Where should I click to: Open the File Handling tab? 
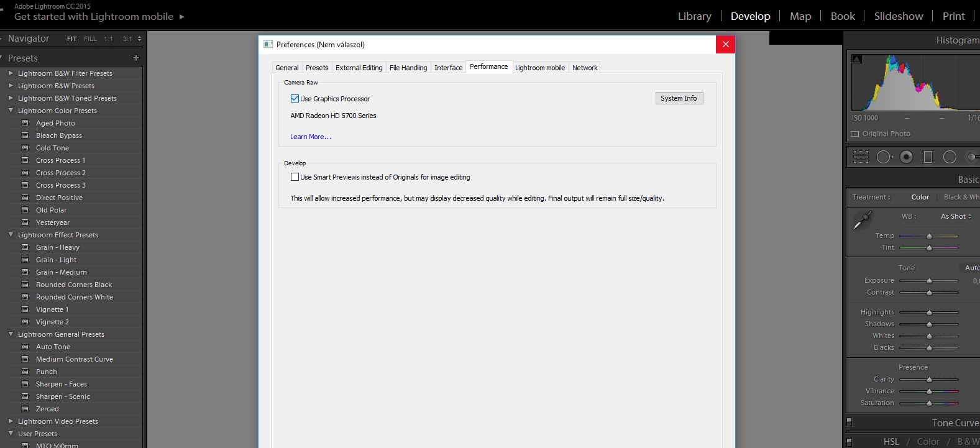pyautogui.click(x=408, y=68)
